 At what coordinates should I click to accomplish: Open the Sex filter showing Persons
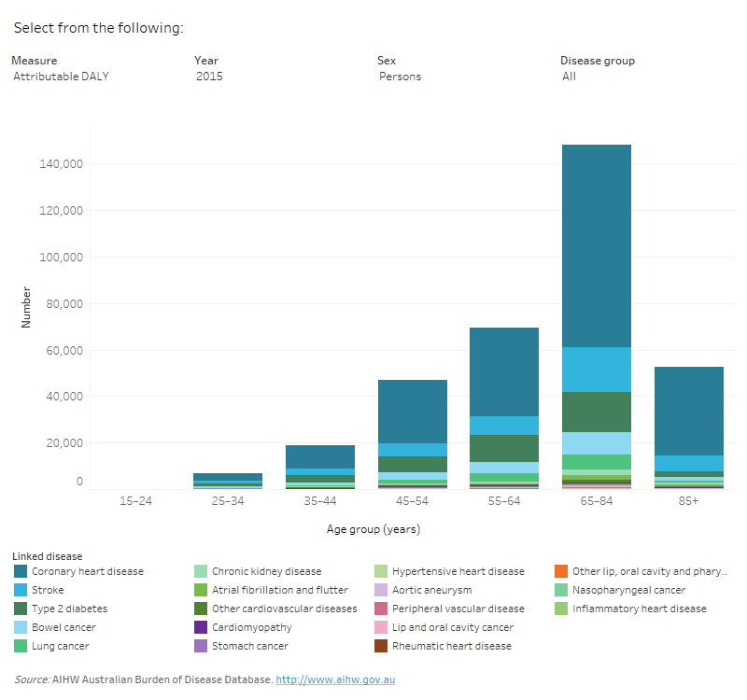coord(400,77)
